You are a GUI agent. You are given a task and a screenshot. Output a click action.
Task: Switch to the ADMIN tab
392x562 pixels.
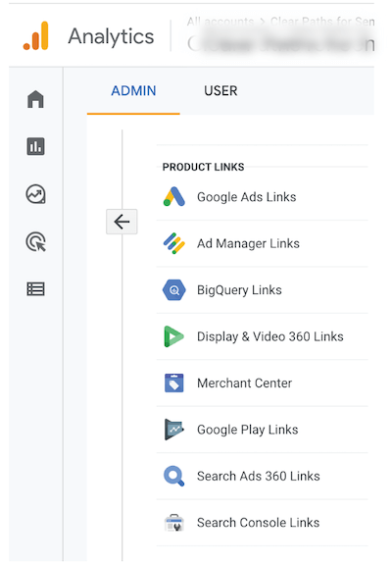[133, 91]
